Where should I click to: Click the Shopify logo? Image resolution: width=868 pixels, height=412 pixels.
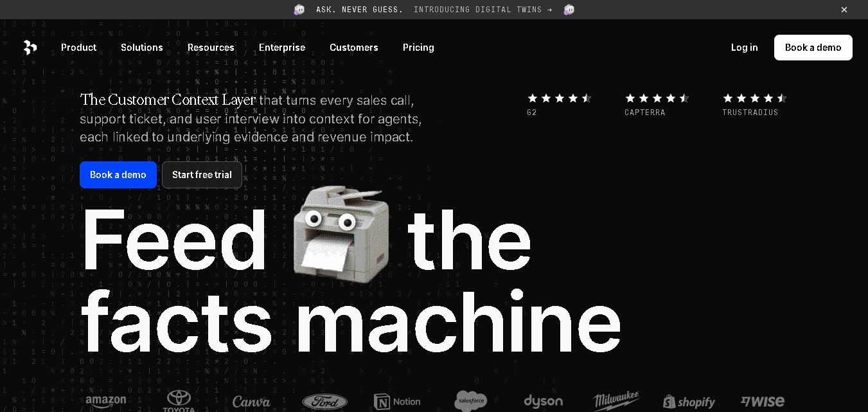689,402
